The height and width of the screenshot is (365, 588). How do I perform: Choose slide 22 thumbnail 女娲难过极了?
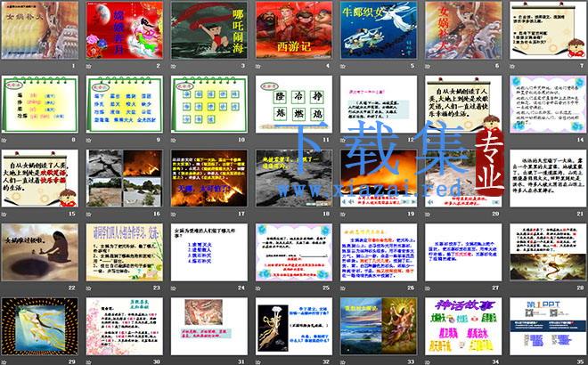coord(40,252)
